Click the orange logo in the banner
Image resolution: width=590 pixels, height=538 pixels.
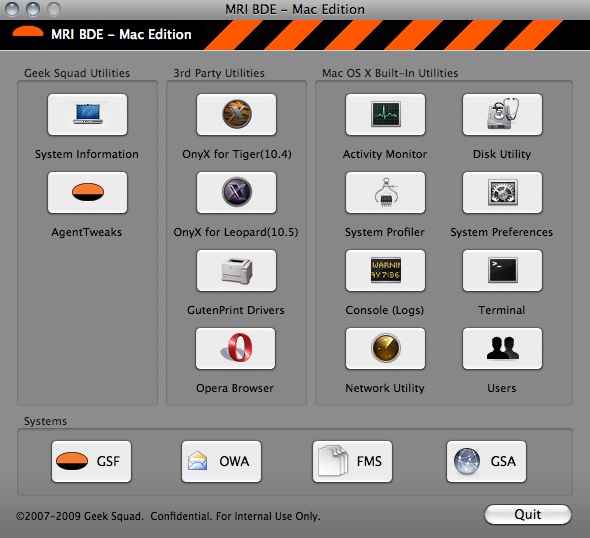click(x=28, y=31)
